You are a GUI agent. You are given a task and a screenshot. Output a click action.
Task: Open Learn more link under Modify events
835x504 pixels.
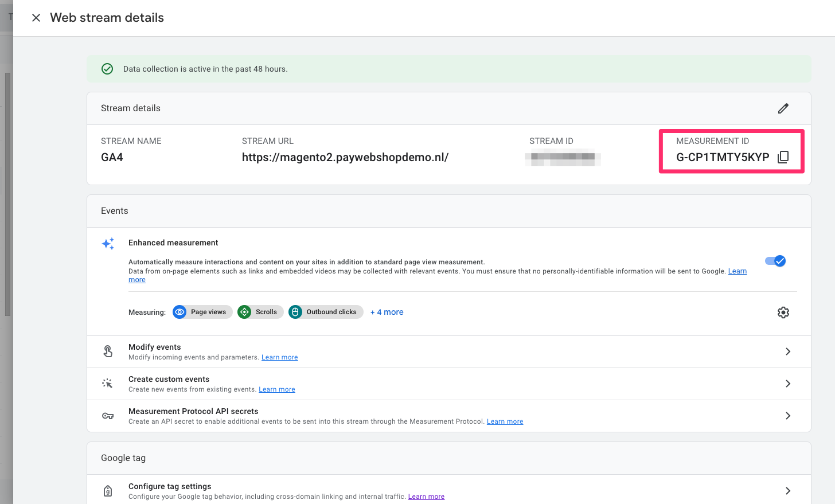[280, 357]
